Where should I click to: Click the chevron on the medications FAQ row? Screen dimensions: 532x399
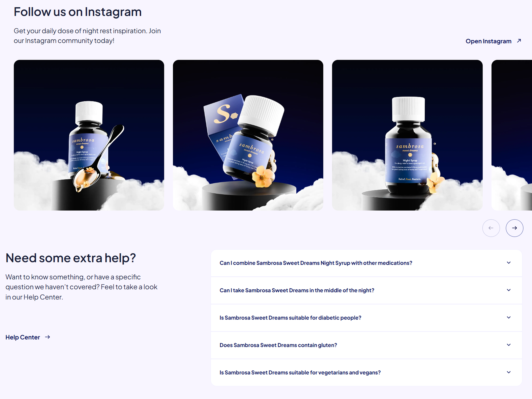509,263
